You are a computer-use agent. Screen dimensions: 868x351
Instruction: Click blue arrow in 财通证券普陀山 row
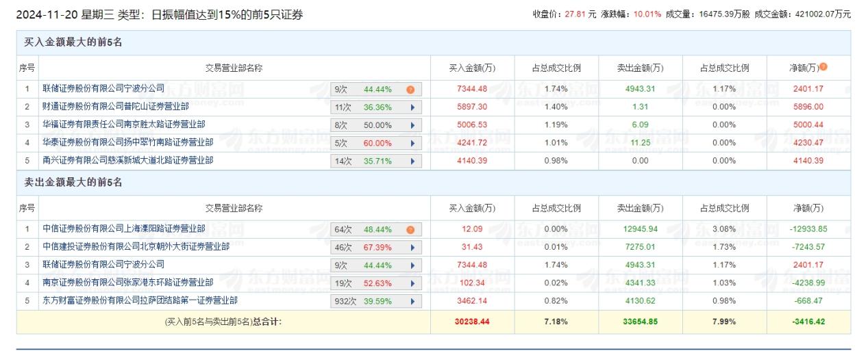(412, 107)
